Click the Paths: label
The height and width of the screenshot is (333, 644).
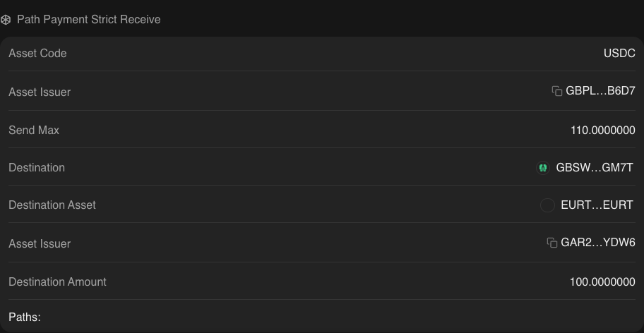(25, 317)
